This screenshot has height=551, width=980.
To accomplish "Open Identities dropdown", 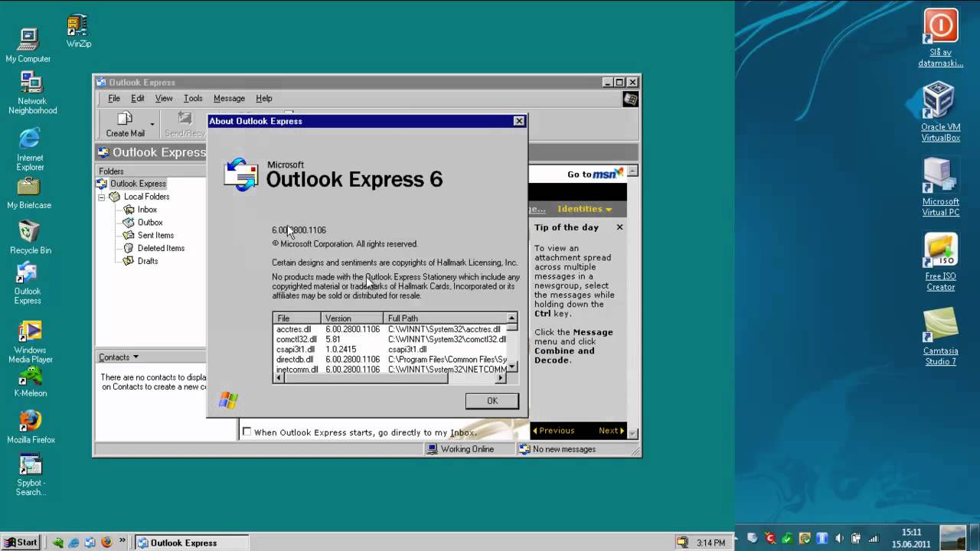I will click(584, 209).
